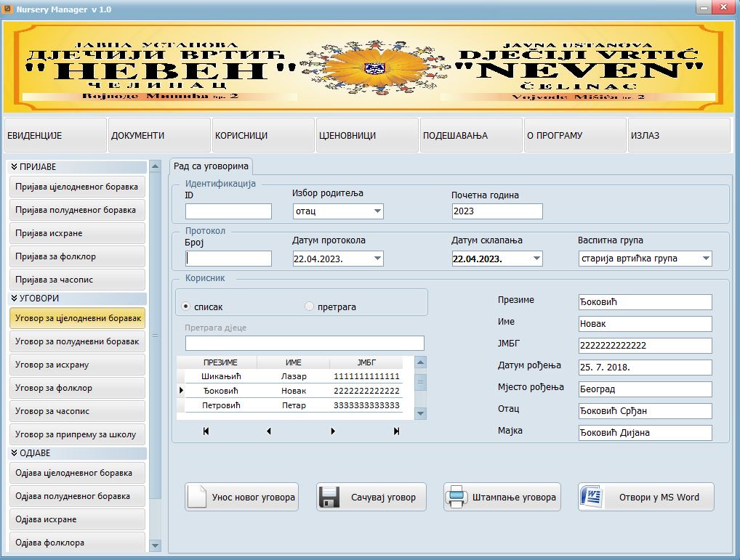Go to first record navigation arrow

[x=206, y=431]
